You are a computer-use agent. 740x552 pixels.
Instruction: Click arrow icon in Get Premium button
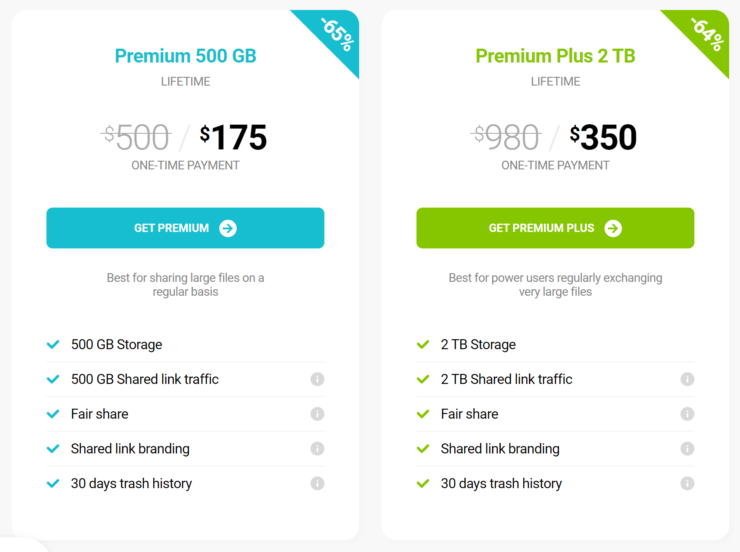click(x=228, y=228)
